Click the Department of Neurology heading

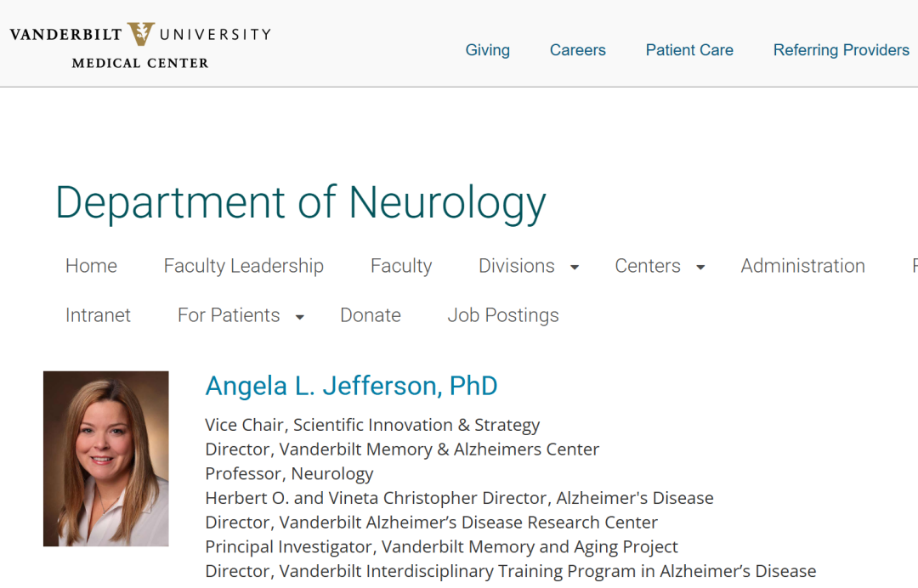[300, 203]
